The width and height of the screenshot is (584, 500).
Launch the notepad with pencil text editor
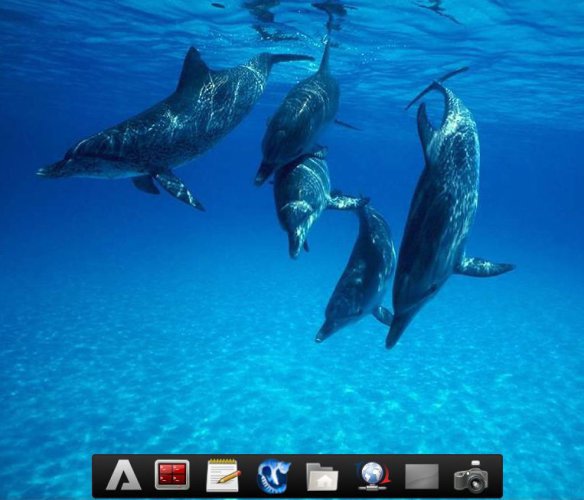click(223, 475)
